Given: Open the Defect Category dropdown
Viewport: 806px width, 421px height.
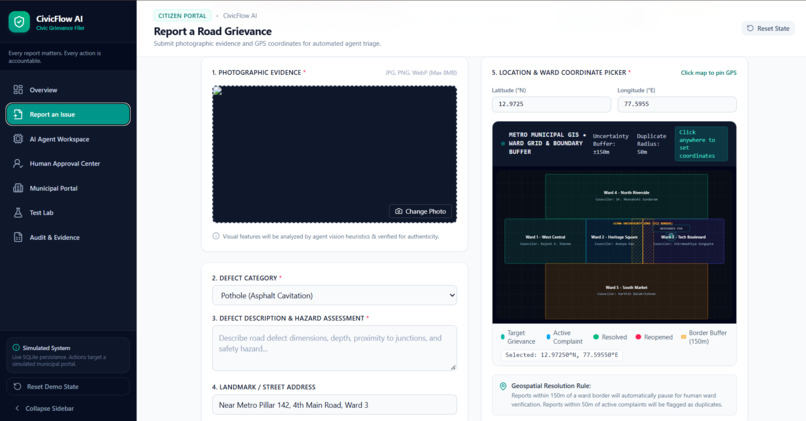Looking at the screenshot, I should point(335,296).
